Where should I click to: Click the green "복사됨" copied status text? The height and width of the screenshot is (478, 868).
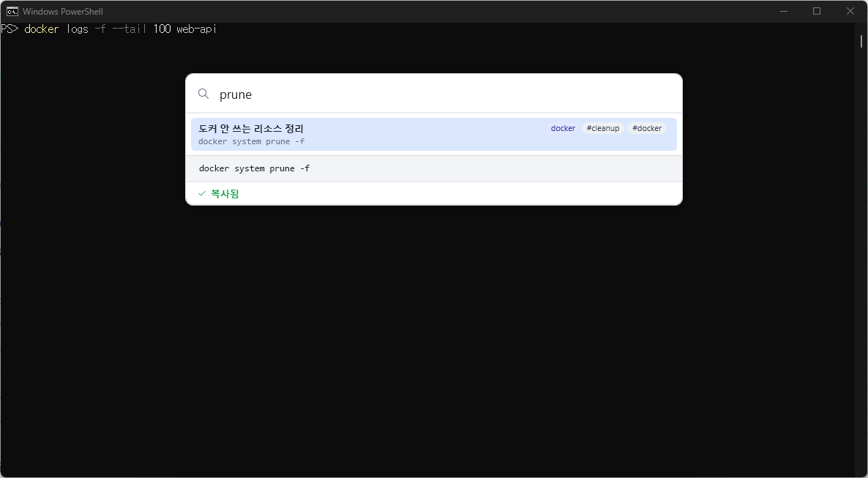click(x=225, y=194)
